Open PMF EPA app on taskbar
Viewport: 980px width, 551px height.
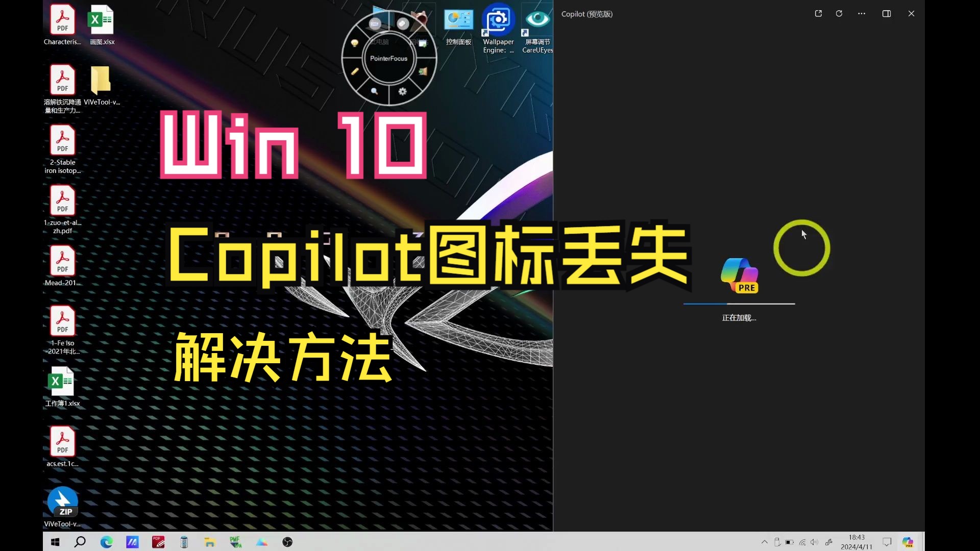[x=235, y=542]
